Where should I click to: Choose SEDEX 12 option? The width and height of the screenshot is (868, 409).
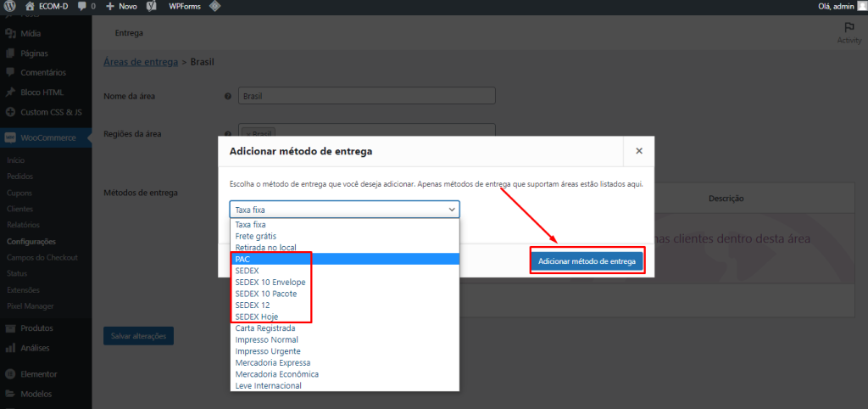coord(344,305)
